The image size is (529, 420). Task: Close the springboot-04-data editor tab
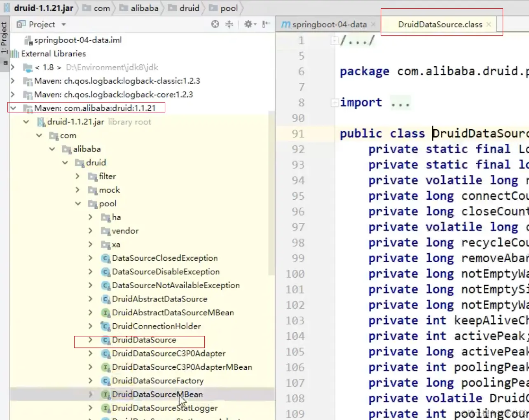click(x=373, y=25)
